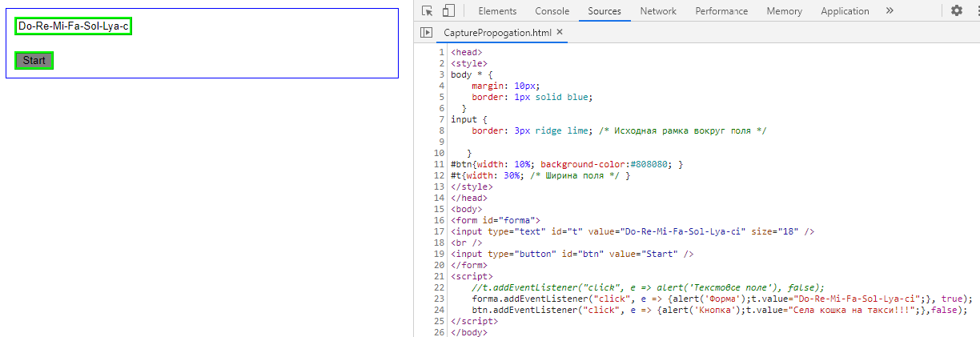This screenshot has height=337, width=980.
Task: Open DevTools settings gear
Action: coord(957,11)
